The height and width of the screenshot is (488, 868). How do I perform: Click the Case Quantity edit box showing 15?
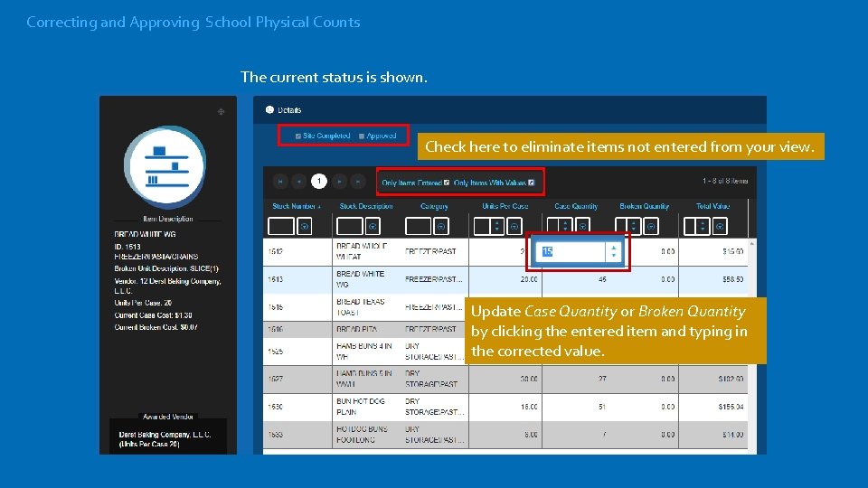(571, 252)
